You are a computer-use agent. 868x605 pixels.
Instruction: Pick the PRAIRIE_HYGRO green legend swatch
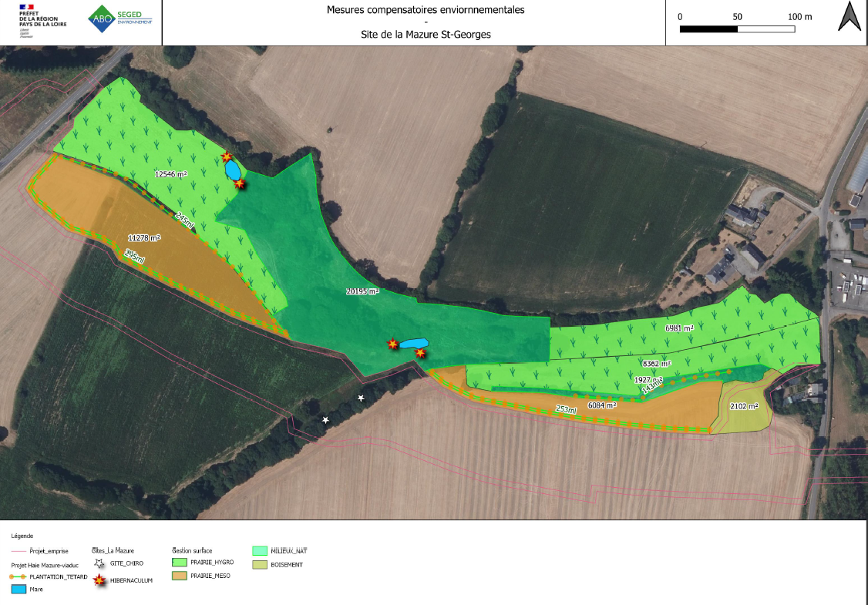click(x=180, y=563)
